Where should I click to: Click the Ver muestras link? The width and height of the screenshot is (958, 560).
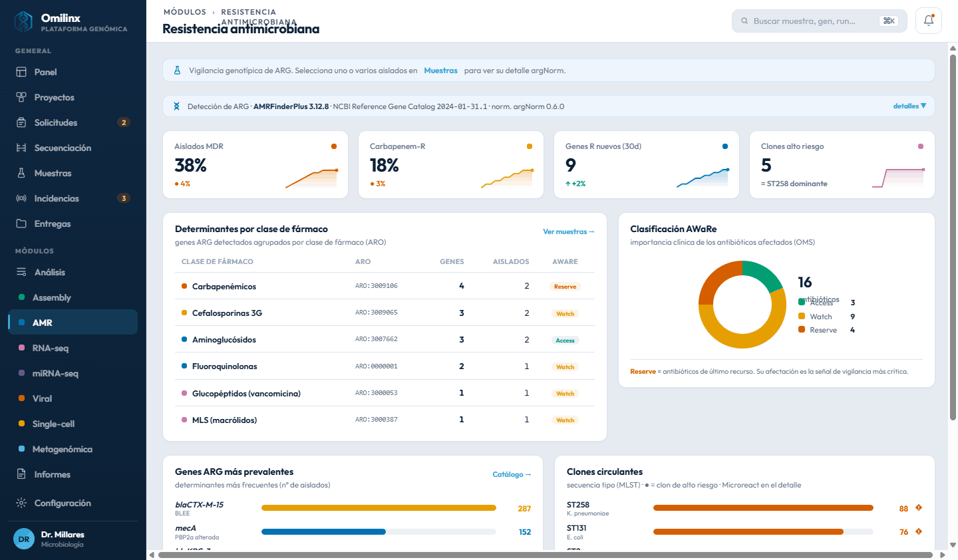568,231
